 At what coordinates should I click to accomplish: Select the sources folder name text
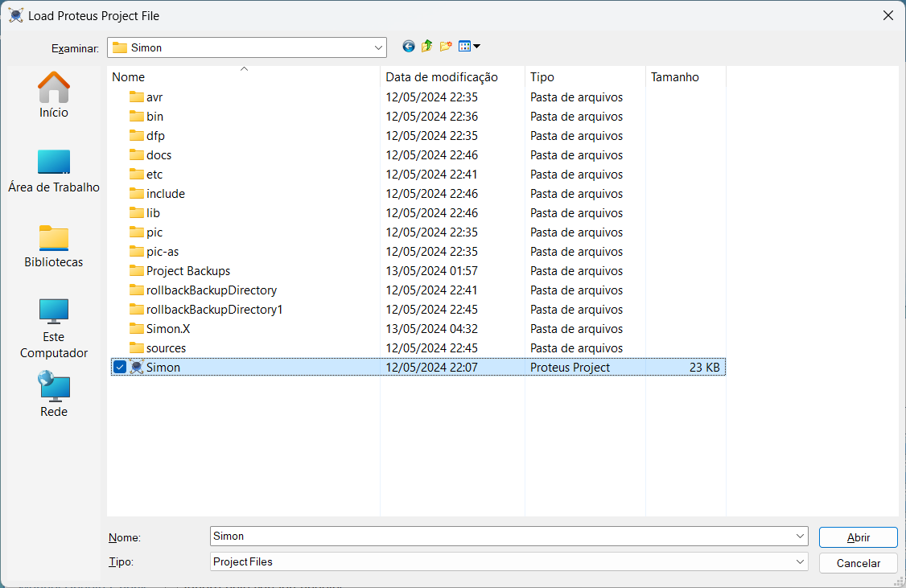(x=166, y=348)
